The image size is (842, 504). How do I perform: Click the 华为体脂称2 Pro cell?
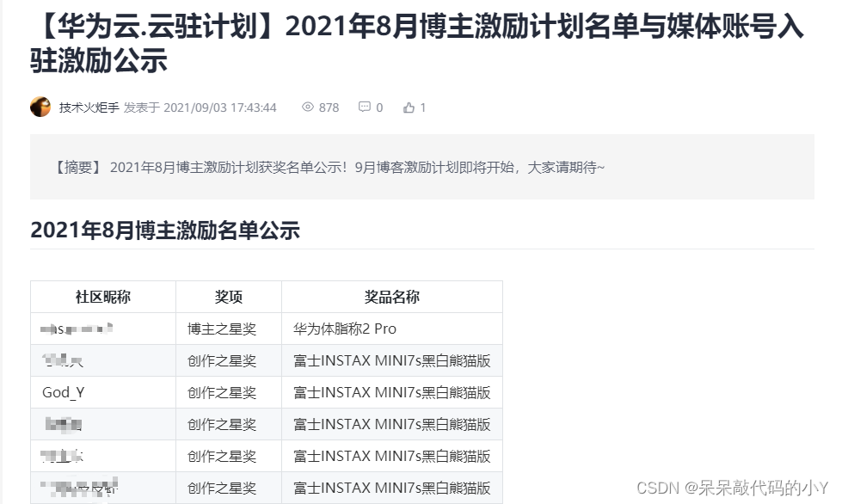[392, 329]
